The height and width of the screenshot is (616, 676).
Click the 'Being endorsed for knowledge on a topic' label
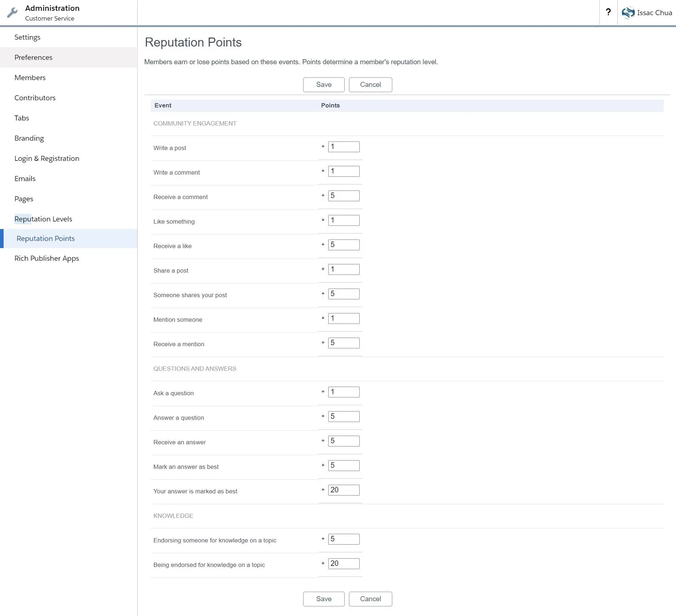pyautogui.click(x=209, y=565)
